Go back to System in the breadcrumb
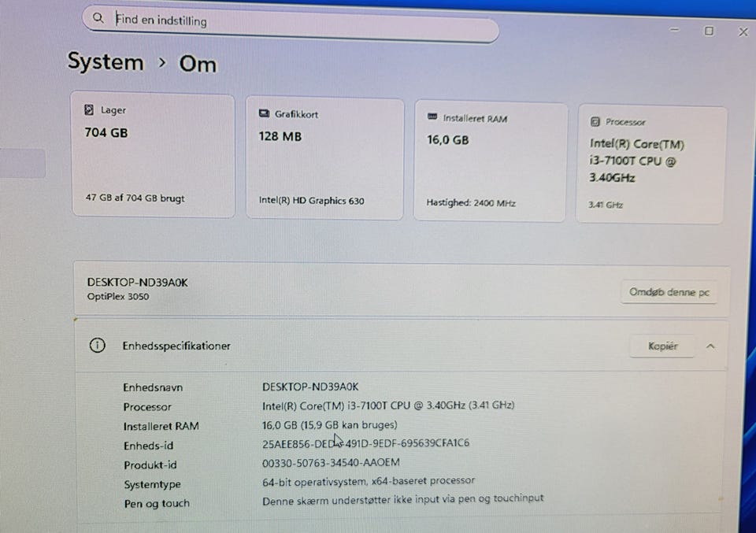 106,61
